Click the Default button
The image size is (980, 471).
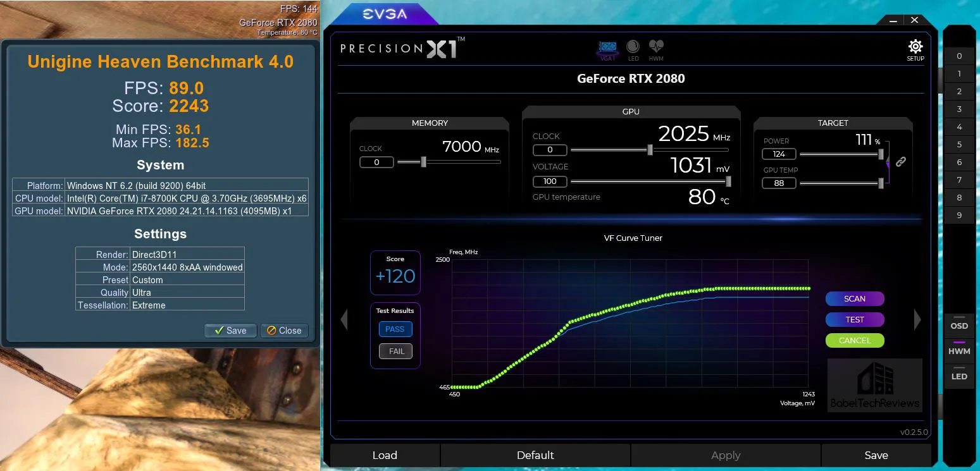coord(535,455)
